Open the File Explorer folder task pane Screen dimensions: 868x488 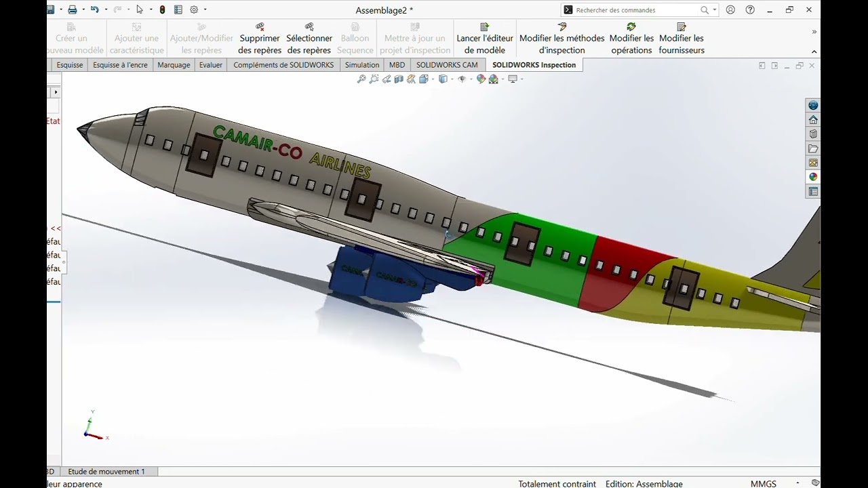click(813, 148)
